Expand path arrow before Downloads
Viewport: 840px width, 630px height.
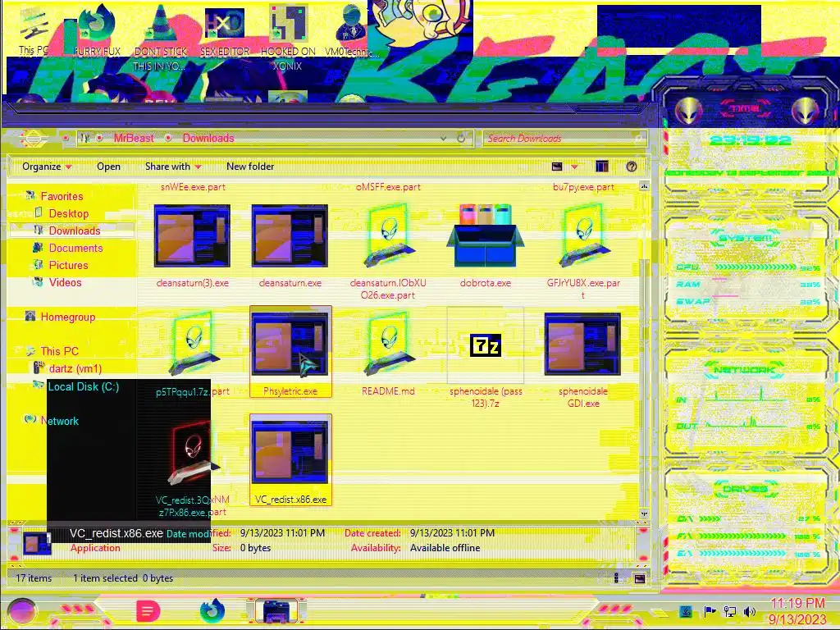(x=168, y=138)
